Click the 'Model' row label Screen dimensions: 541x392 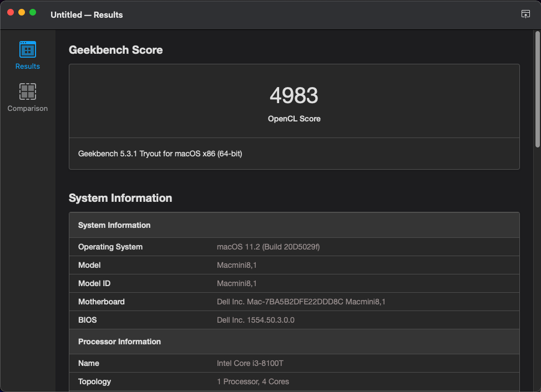pyautogui.click(x=89, y=265)
